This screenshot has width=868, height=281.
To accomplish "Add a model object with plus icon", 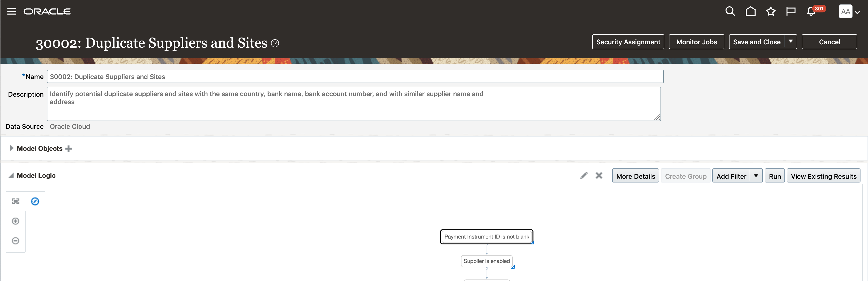I will pos(68,149).
